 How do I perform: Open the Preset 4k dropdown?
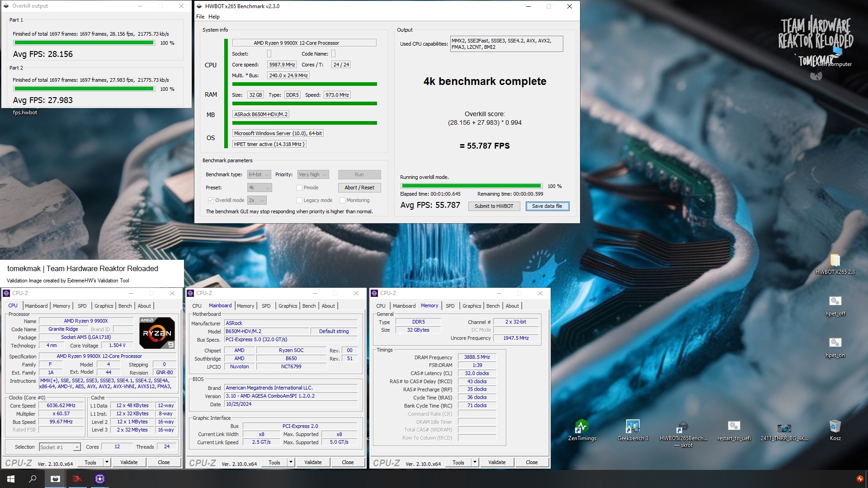259,188
